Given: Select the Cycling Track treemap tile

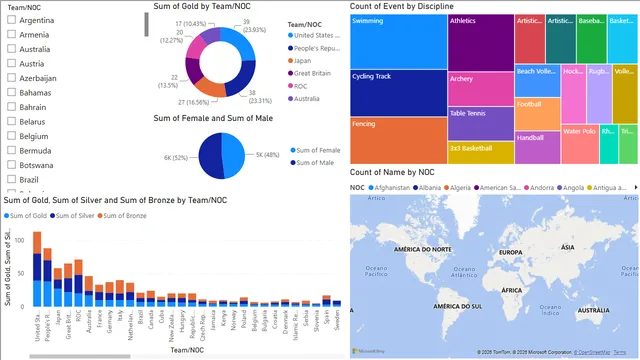Looking at the screenshot, I should click(x=398, y=93).
